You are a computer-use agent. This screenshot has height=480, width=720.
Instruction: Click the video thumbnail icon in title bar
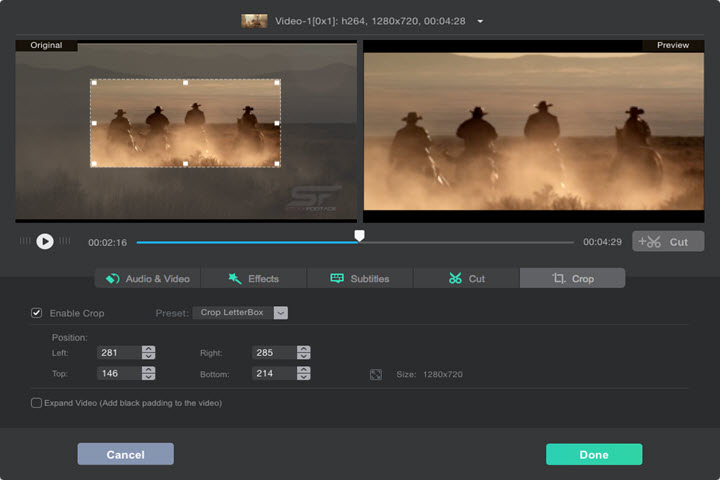[254, 20]
